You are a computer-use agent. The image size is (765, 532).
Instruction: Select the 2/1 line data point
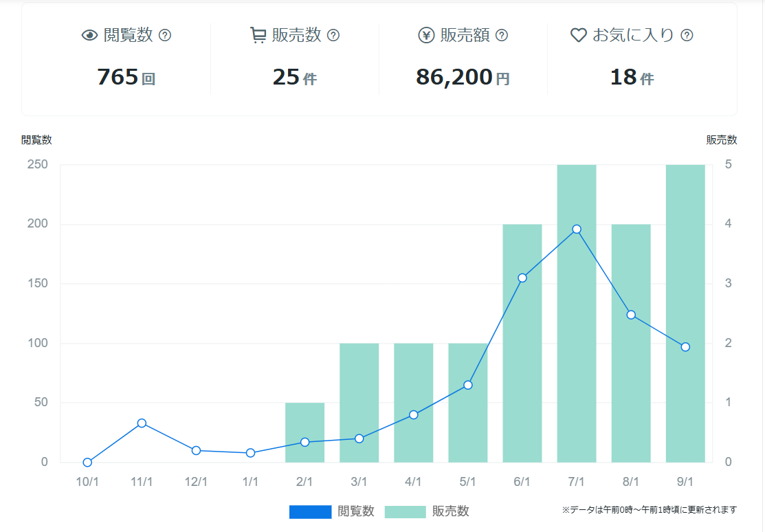coord(305,442)
